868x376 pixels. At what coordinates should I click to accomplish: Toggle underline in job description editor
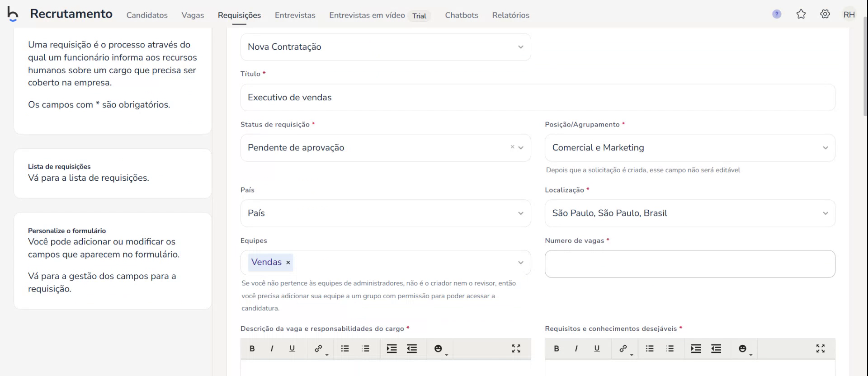coord(292,348)
